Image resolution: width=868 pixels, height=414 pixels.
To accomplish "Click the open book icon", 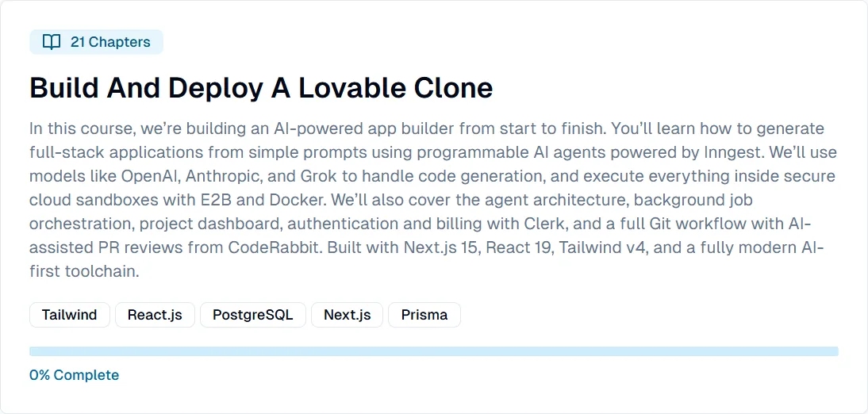I will pos(52,42).
